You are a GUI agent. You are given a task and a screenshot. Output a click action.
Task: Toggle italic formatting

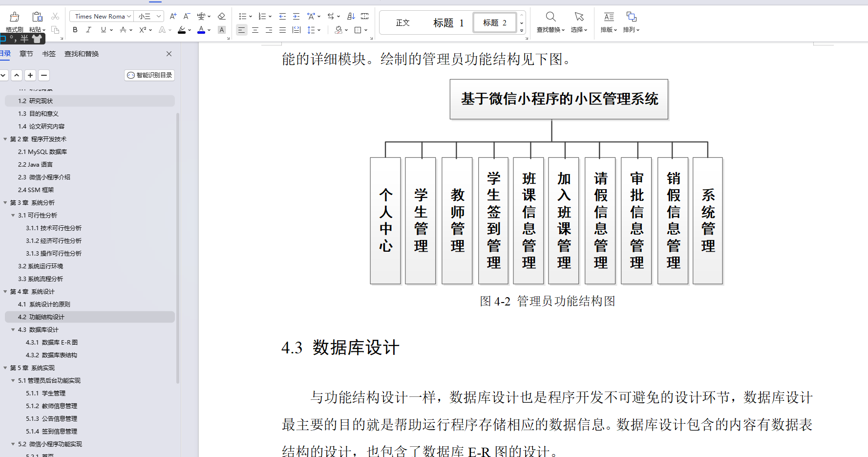pos(88,30)
